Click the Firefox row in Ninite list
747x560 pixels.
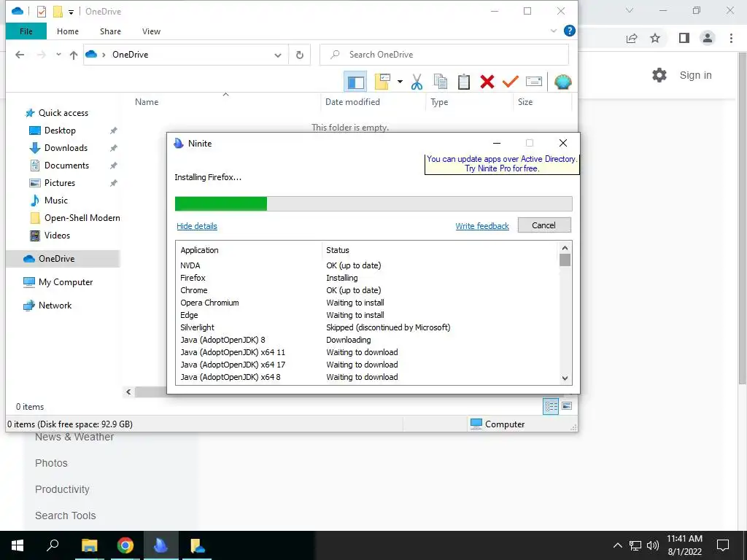click(367, 278)
